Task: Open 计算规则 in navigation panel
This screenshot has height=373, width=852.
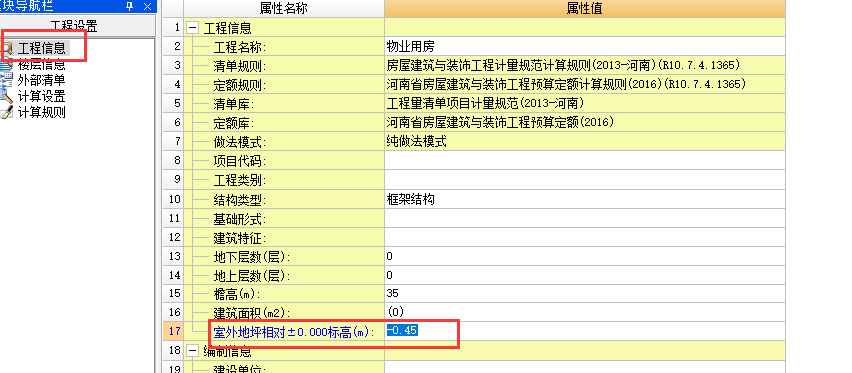Action: (x=42, y=112)
